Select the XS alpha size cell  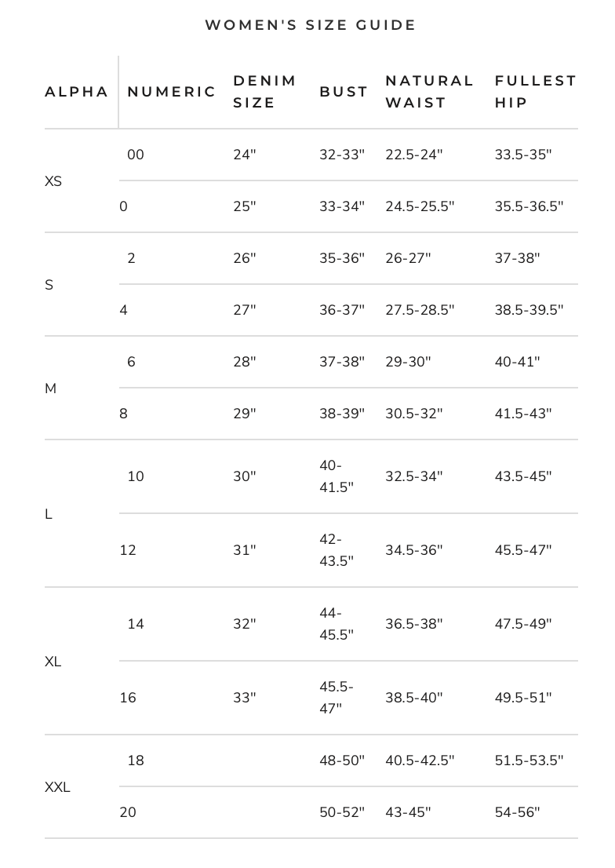(x=53, y=181)
